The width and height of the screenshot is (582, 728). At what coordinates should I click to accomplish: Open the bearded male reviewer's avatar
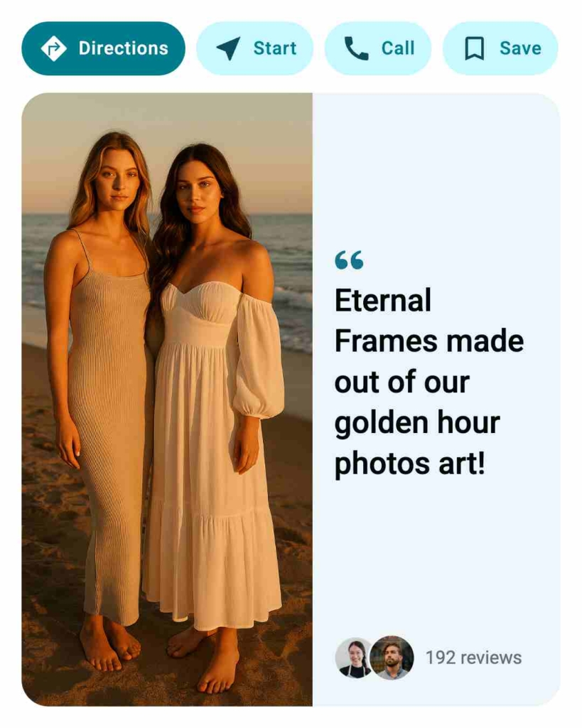click(392, 658)
